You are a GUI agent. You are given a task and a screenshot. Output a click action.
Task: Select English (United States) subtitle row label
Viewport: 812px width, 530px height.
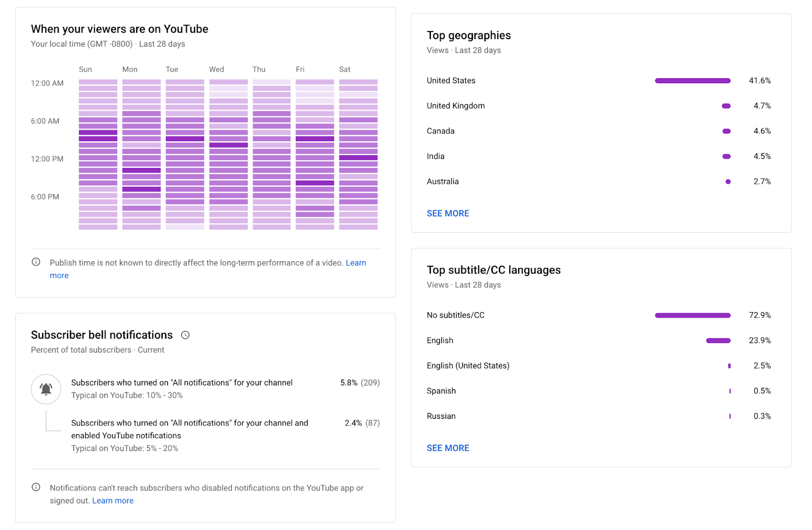pos(468,366)
